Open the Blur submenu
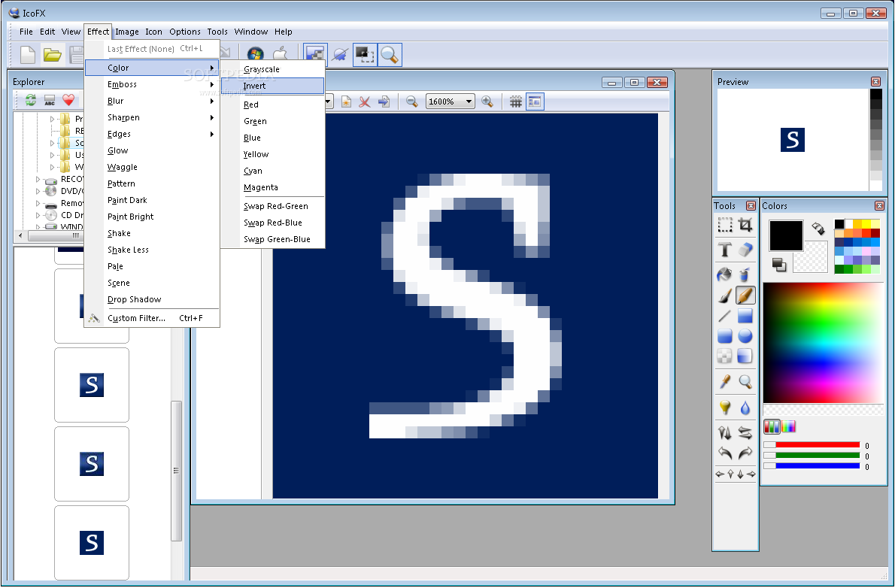 (153, 101)
